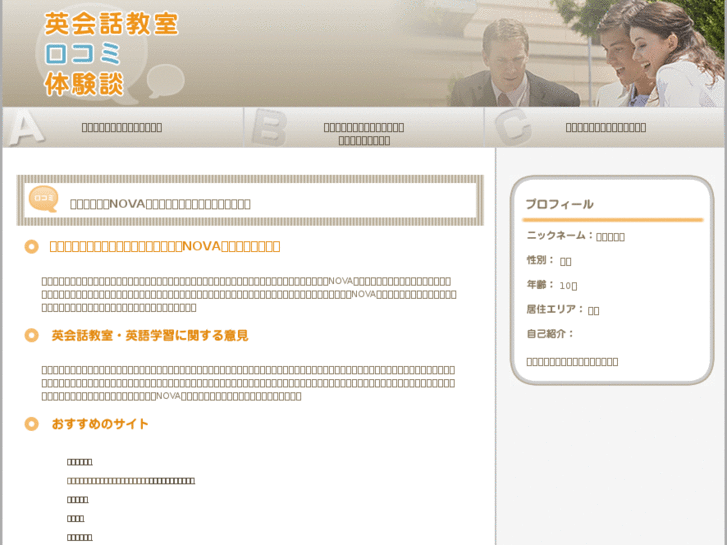Click the orange 口コミ speech bubble icon
Screen dimensions: 727x545
(44, 199)
